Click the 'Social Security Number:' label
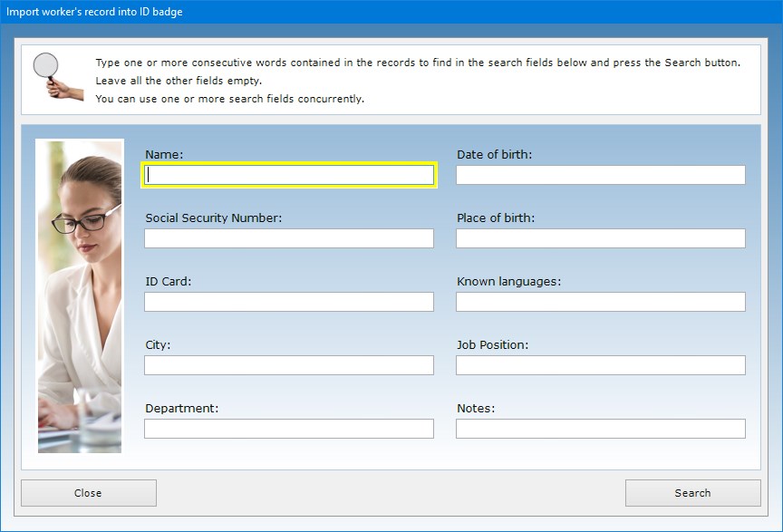 point(214,218)
